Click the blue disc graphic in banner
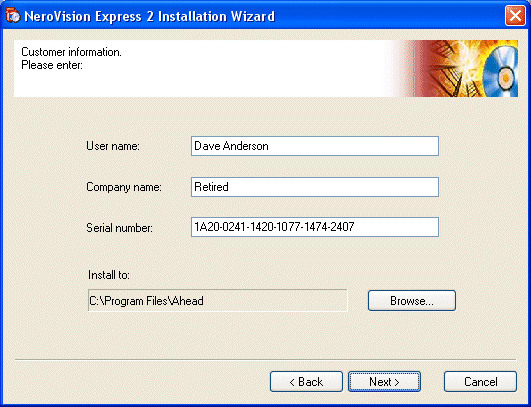Screen dimensions: 531x407 [501, 71]
